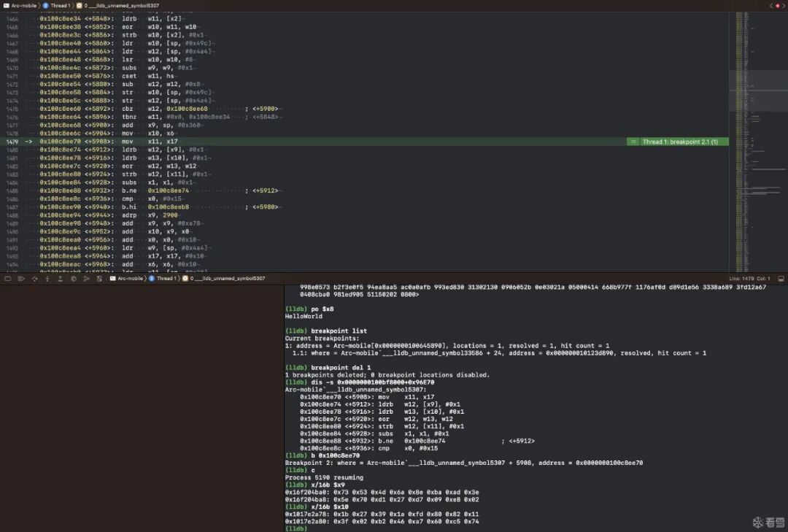Click the Step Into debug icon
This screenshot has height=532, width=788.
point(47,279)
